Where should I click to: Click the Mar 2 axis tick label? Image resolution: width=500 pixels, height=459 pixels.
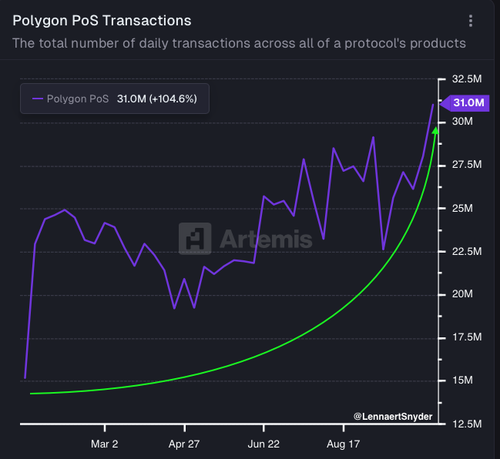(x=104, y=444)
